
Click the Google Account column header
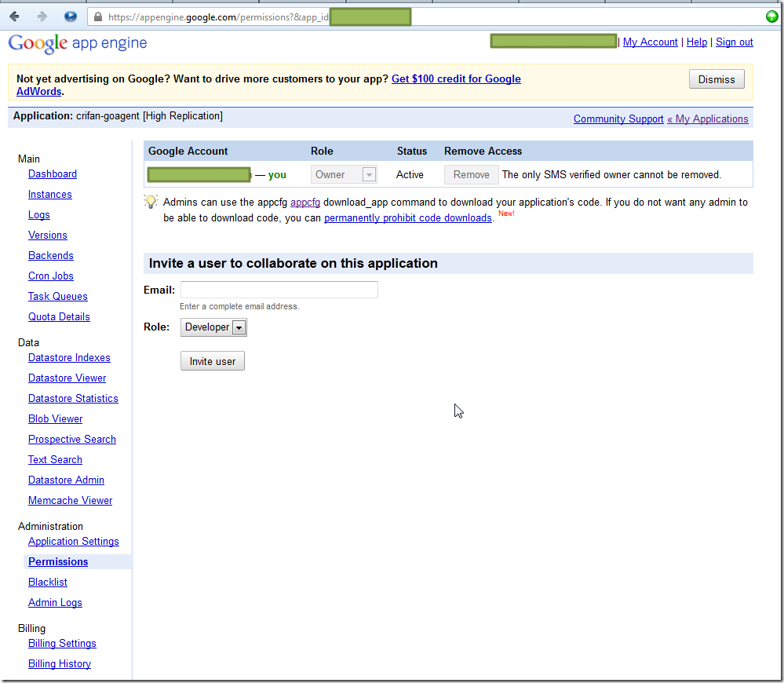[188, 151]
